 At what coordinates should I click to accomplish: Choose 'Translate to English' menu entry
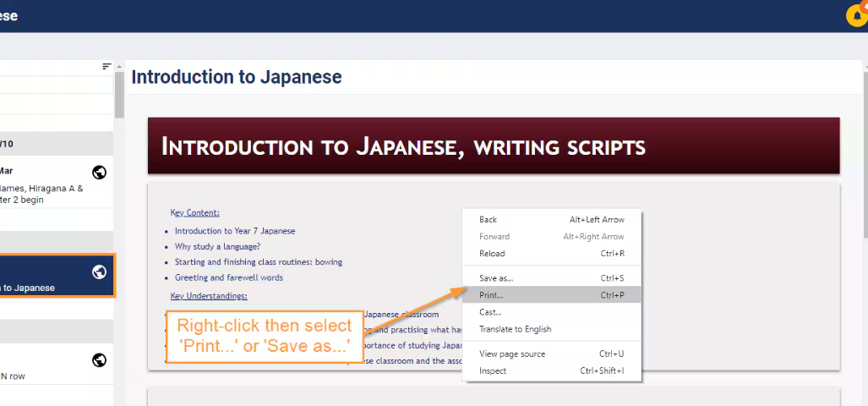[x=552, y=329]
